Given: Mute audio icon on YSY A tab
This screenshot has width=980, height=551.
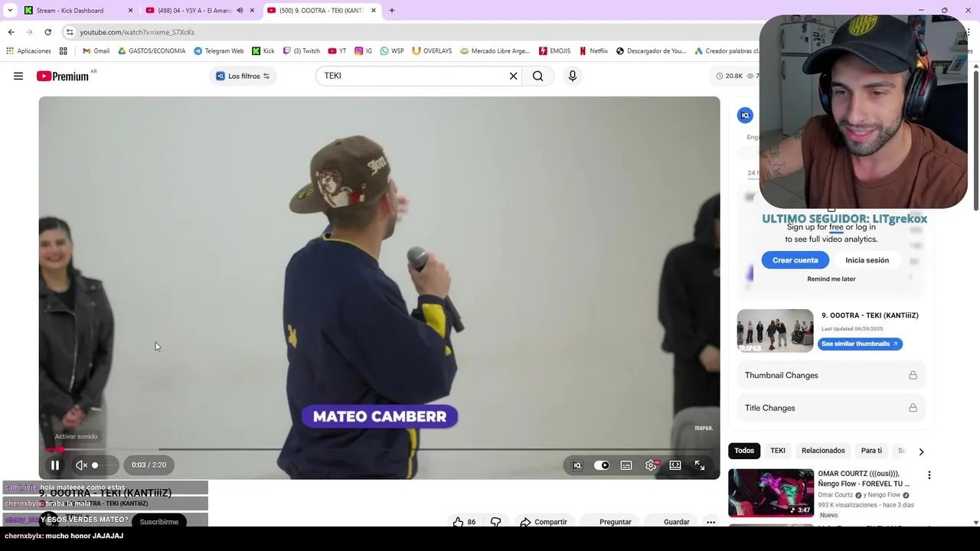Looking at the screenshot, I should (240, 11).
